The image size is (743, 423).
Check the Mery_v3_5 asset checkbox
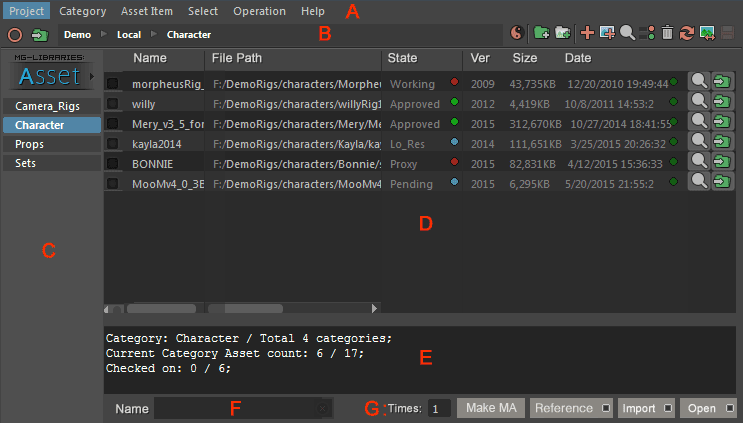coord(112,123)
